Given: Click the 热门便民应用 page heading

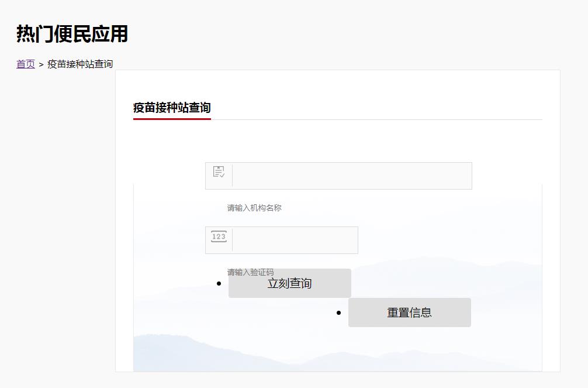Looking at the screenshot, I should click(72, 34).
